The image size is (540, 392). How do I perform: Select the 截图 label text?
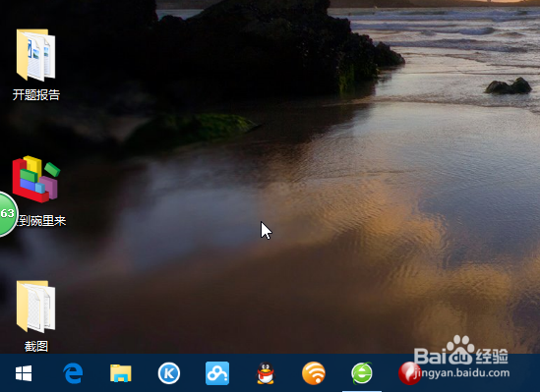pyautogui.click(x=36, y=346)
